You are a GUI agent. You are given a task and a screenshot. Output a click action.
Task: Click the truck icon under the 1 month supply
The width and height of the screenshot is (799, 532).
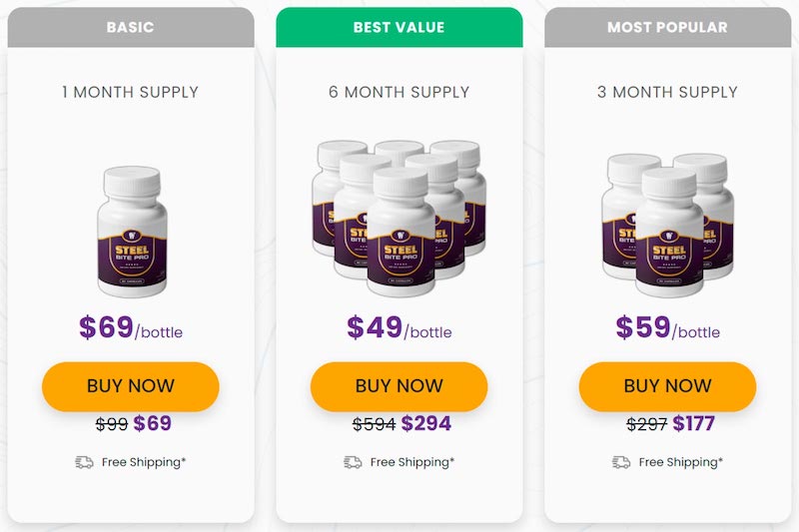(84, 462)
